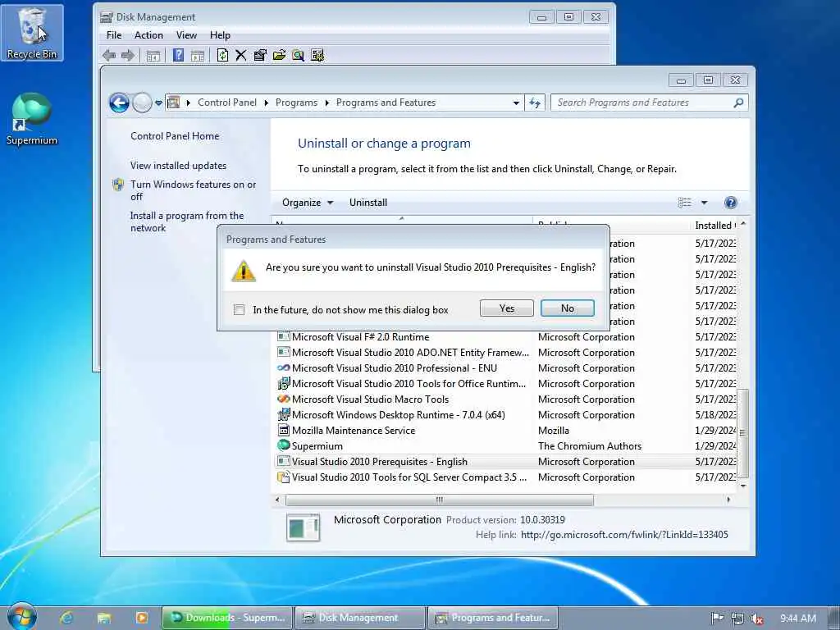Click Show/Hide Action Pane icon in Disk Management

pyautogui.click(x=197, y=56)
